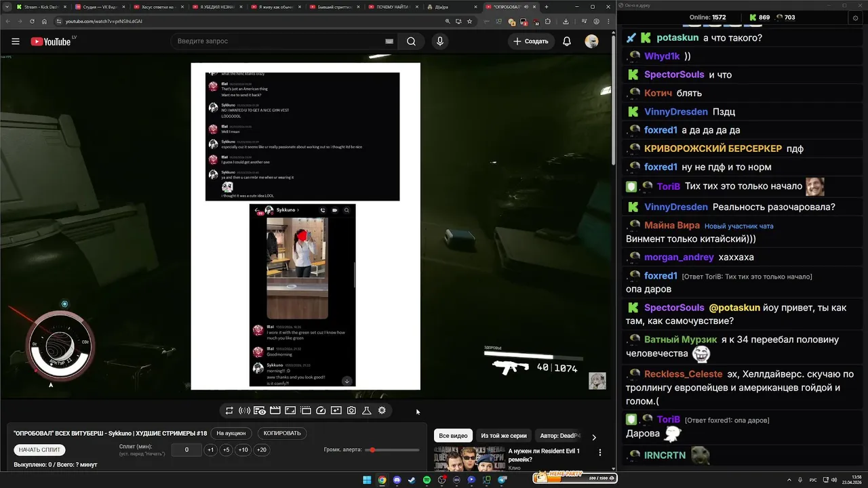Image resolution: width=868 pixels, height=488 pixels.
Task: Add +1 minute to split
Action: click(x=211, y=450)
